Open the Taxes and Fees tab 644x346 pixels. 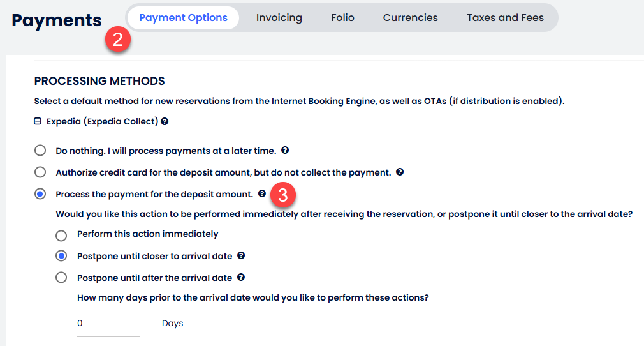click(505, 18)
